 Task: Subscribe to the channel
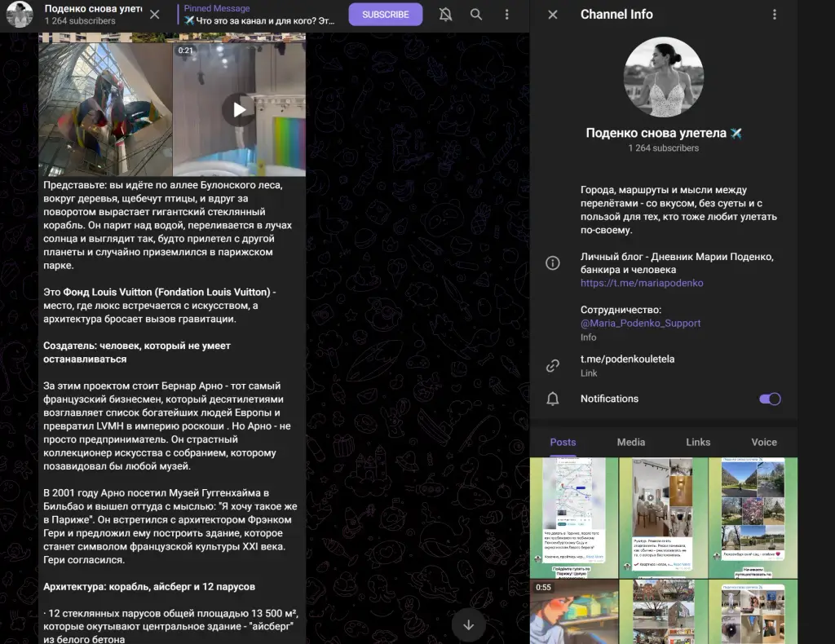(386, 15)
